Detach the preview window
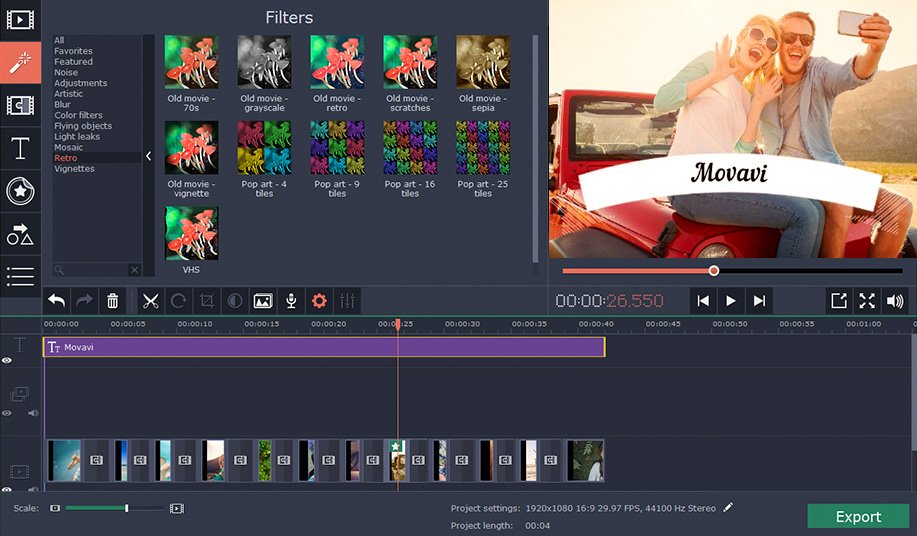 839,301
